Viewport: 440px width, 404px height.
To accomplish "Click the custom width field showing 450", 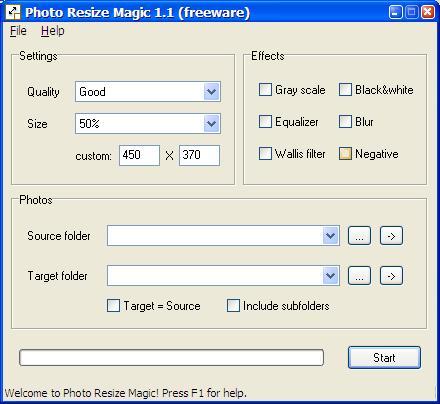I will 139,155.
